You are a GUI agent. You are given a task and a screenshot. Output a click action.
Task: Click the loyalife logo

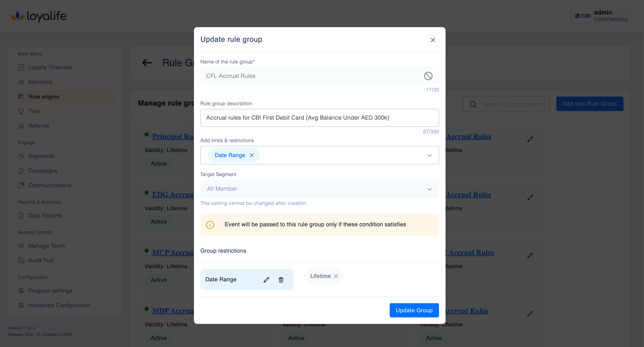pos(38,16)
